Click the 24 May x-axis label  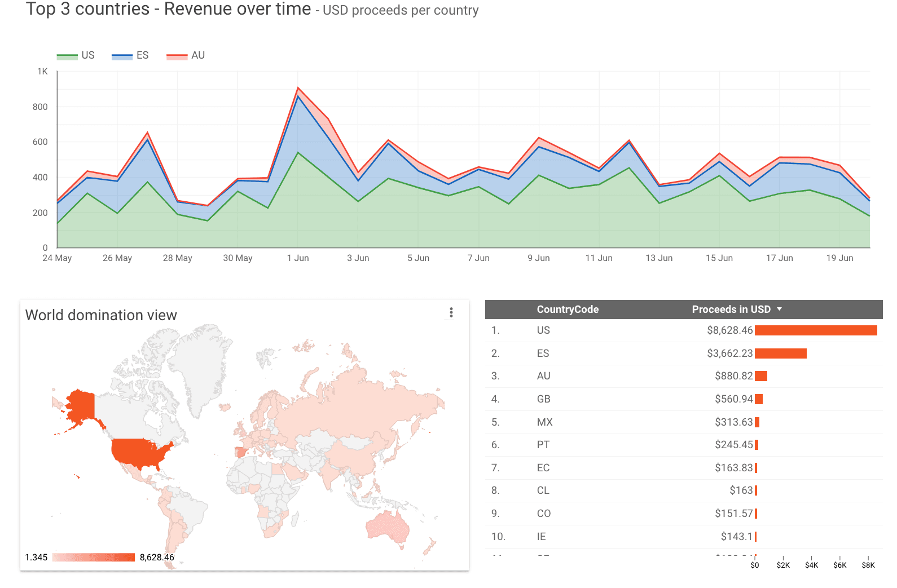[57, 258]
